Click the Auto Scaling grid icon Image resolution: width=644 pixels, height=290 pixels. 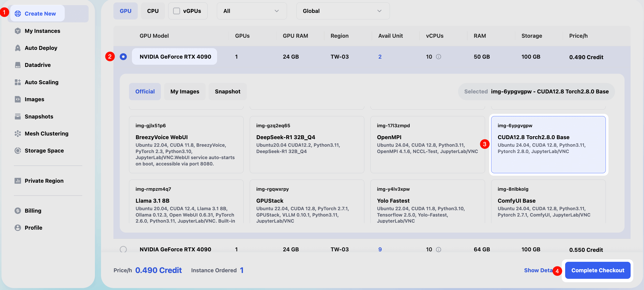click(18, 82)
